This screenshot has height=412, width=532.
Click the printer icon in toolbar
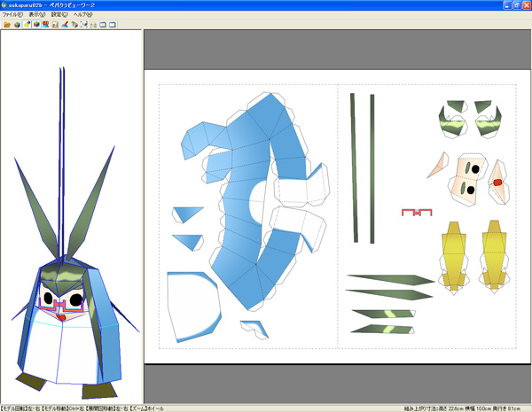click(x=93, y=25)
